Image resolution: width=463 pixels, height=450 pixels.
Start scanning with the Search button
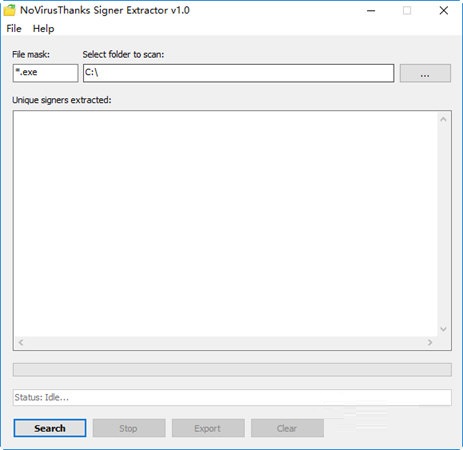click(50, 428)
